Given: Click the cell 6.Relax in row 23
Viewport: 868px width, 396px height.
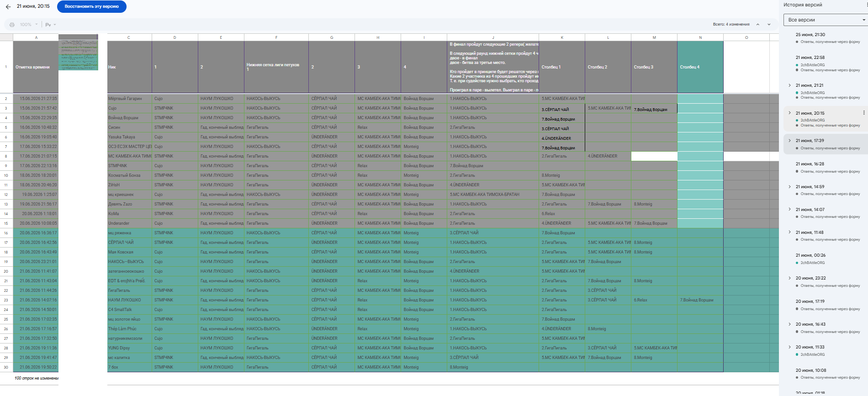Looking at the screenshot, I should tap(654, 300).
